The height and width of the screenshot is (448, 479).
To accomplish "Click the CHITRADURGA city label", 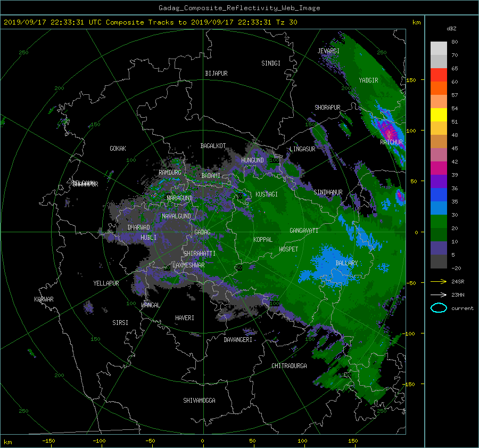I will tap(290, 366).
